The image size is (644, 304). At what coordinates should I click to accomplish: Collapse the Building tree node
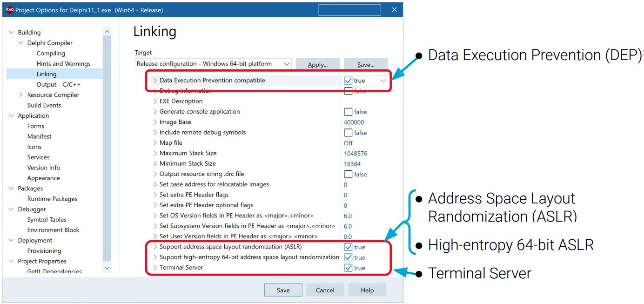pyautogui.click(x=12, y=33)
